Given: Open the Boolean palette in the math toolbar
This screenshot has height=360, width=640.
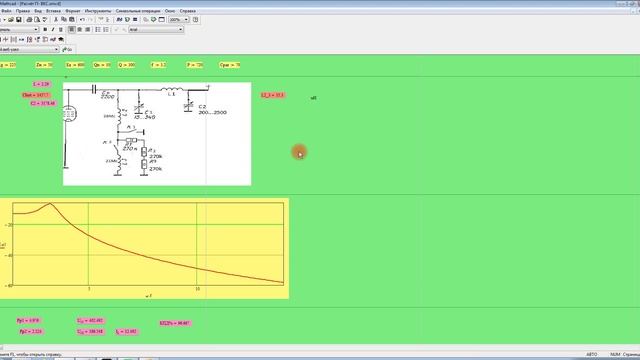Looking at the screenshot, I should point(37,39).
